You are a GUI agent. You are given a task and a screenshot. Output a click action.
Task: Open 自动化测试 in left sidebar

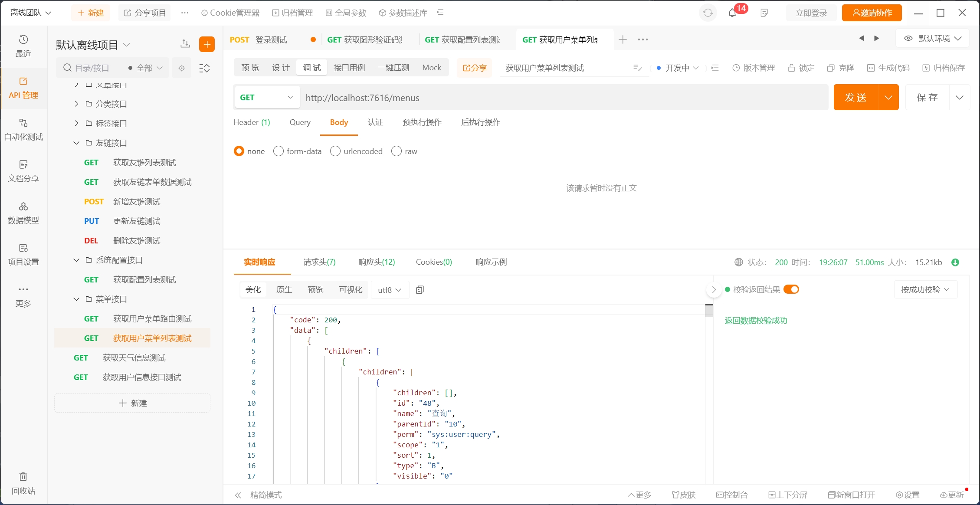(23, 129)
